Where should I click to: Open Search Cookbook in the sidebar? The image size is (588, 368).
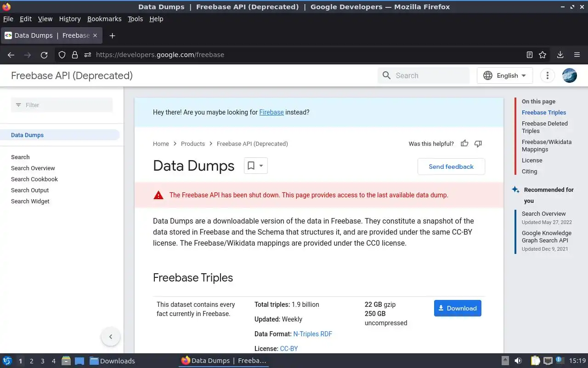34,179
